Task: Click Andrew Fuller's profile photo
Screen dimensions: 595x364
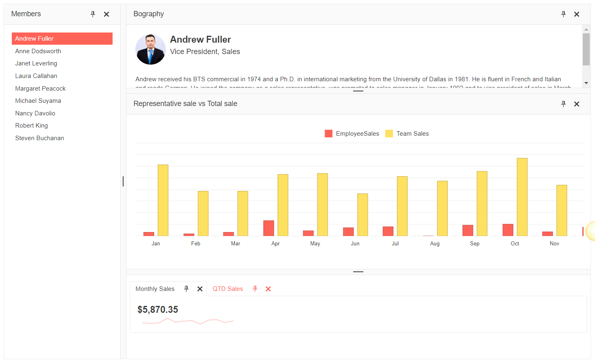Action: click(x=150, y=49)
